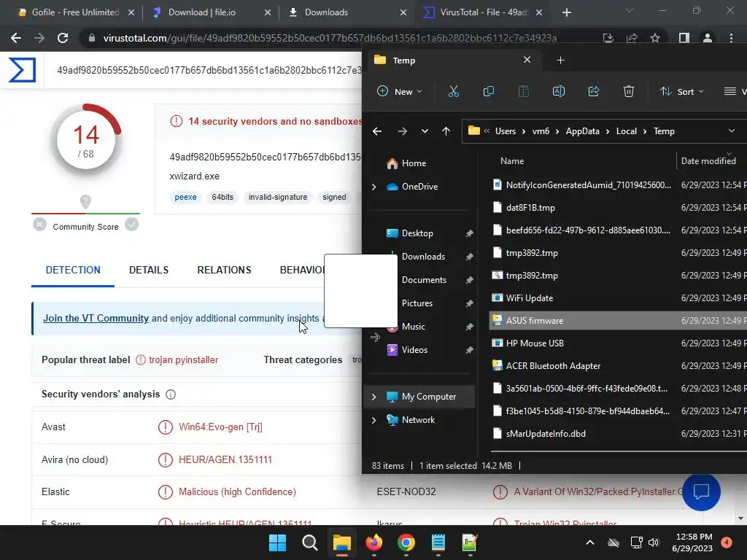
Task: Open Desktop in Explorer sidebar
Action: (x=417, y=233)
